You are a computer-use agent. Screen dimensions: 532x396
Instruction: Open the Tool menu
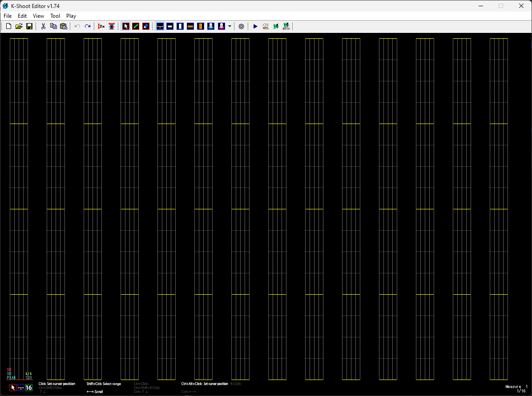[55, 16]
